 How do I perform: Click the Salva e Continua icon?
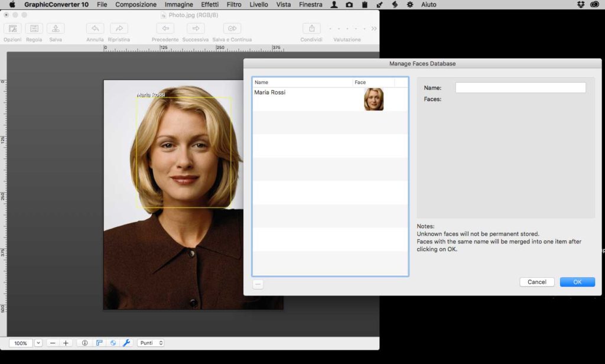[231, 28]
